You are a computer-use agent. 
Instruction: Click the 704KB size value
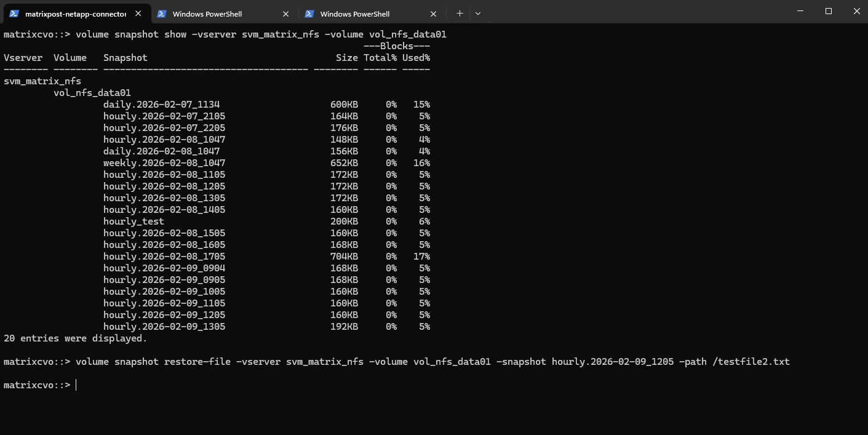point(344,257)
